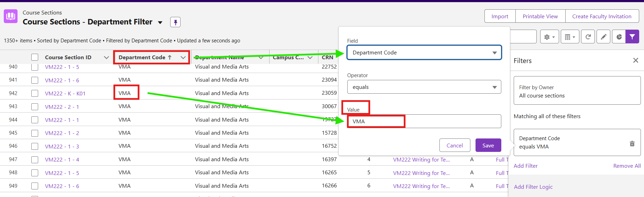
Task: Click Visual and Media Arts in row 945
Action: (222, 133)
